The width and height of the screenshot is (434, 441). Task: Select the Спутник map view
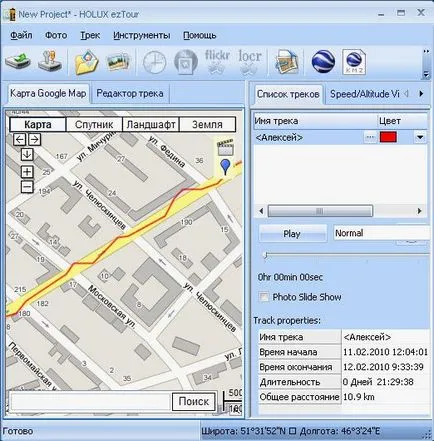coord(94,125)
